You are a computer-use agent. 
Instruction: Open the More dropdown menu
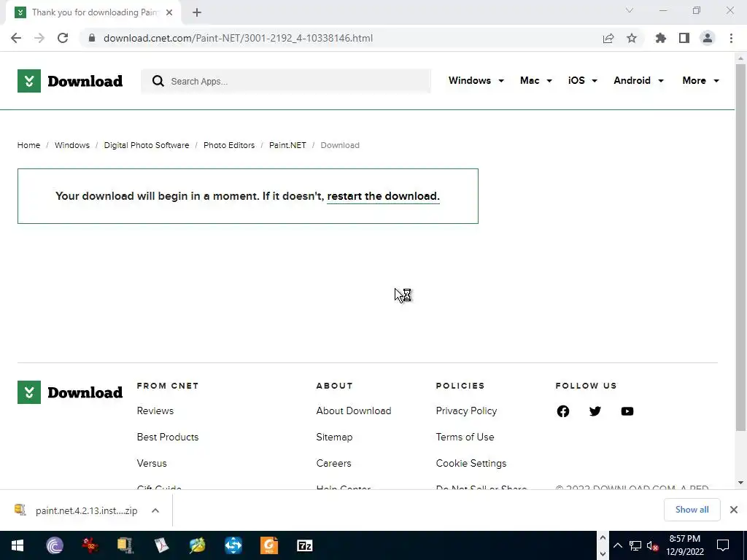701,80
